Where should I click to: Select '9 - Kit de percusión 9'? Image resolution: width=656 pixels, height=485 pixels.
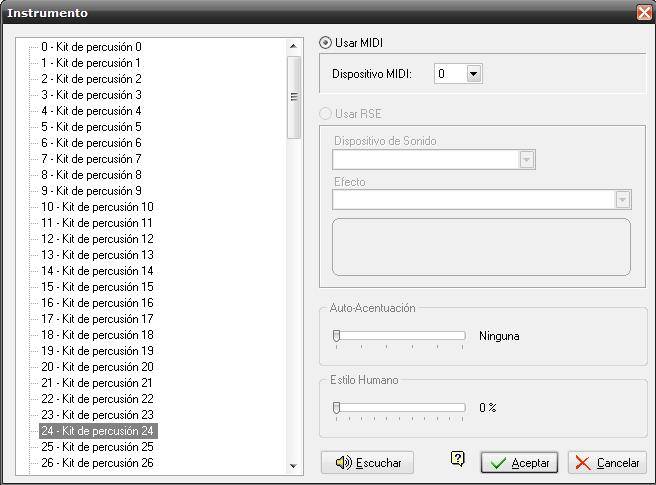pyautogui.click(x=91, y=191)
